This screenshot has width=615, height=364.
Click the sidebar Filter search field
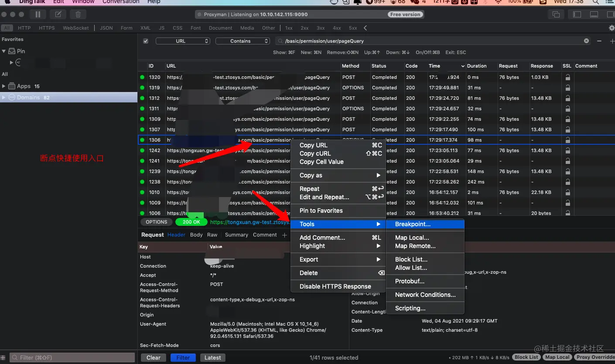[x=72, y=357]
